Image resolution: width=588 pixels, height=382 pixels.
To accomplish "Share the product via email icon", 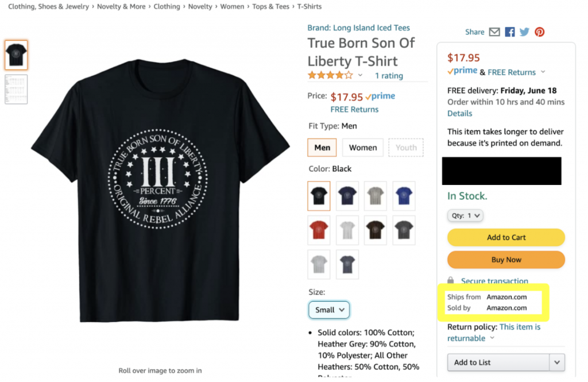I will tap(495, 32).
